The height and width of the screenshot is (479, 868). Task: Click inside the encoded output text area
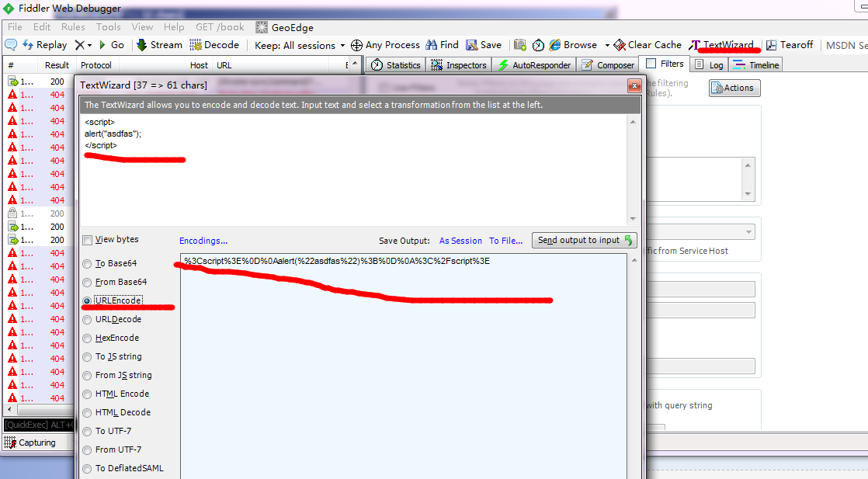point(404,366)
